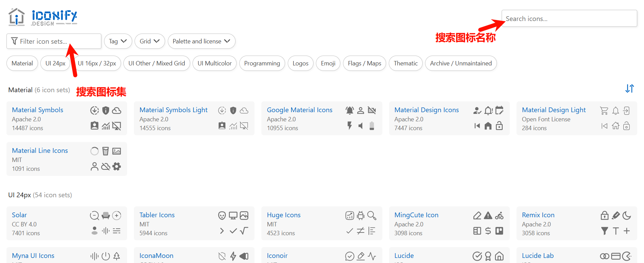Click the moon icon in the Remix Icon card
Screen dimensions: 644x263
pos(627,216)
